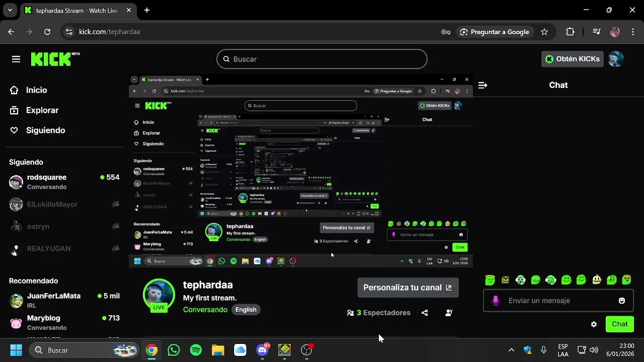Image resolution: width=644 pixels, height=362 pixels.
Task: Send the heart-eyes emote
Action: pyautogui.click(x=626, y=280)
